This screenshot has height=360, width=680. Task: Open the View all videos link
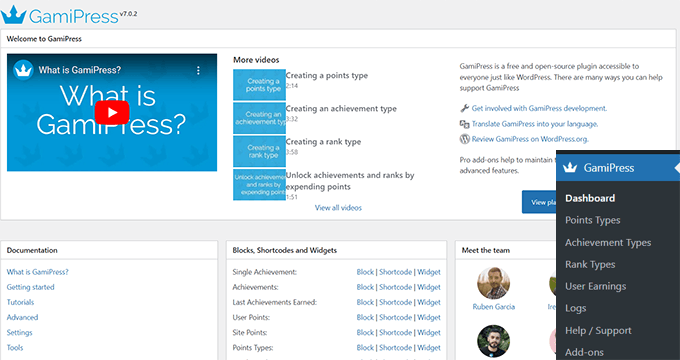point(338,208)
